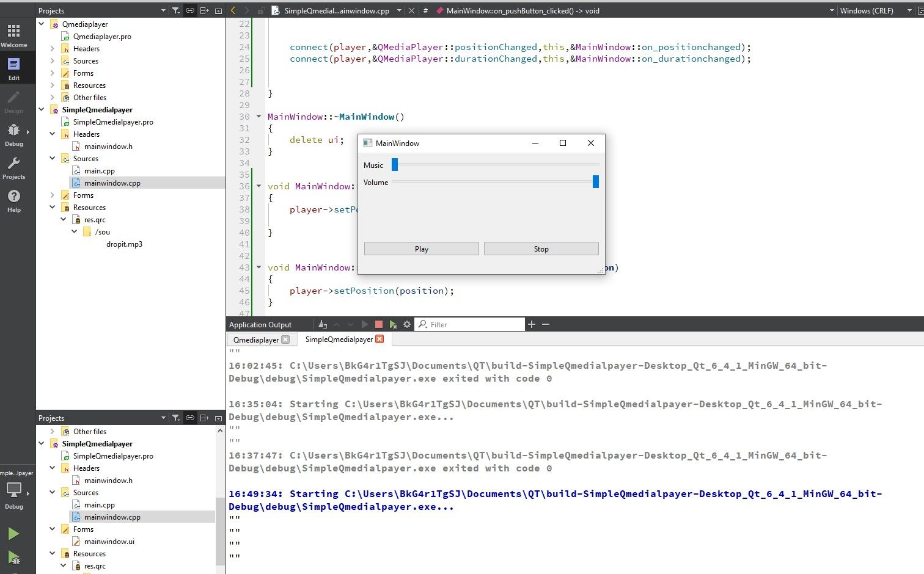
Task: Open the kit selector monitor icon
Action: tap(13, 490)
